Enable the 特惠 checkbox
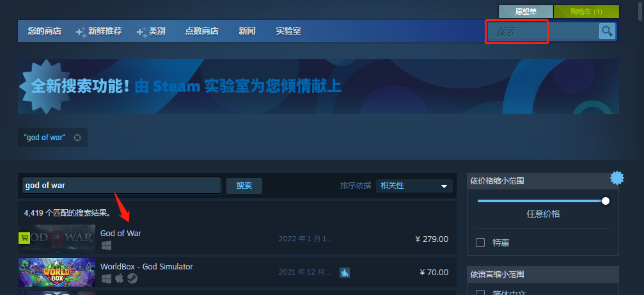644x295 pixels. [480, 243]
